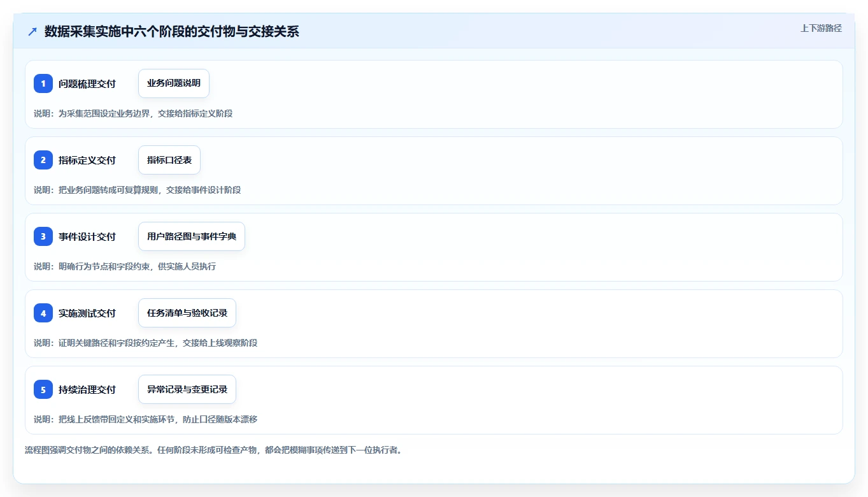Click the 指标定义交付 stage title
868x497 pixels.
click(87, 160)
